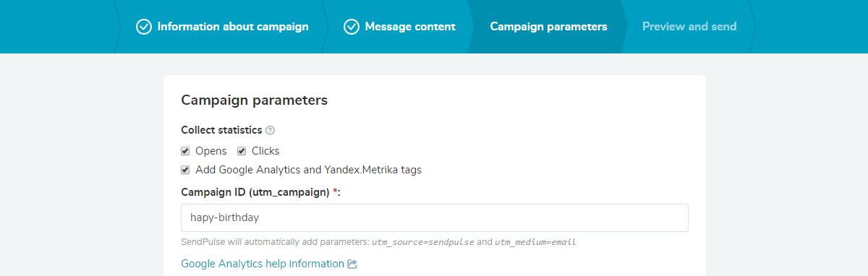Open Google Analytics help information link
The height and width of the screenshot is (276, 868).
[263, 264]
